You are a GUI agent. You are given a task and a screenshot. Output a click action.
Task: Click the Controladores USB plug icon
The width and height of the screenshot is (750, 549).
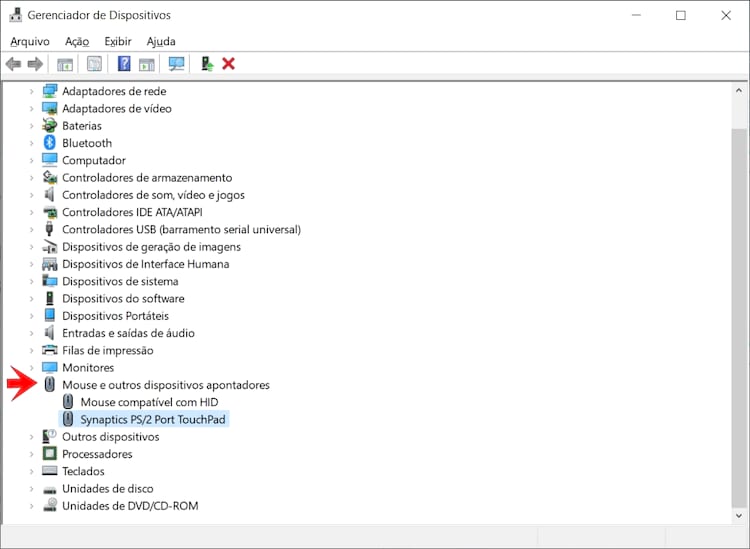pyautogui.click(x=49, y=229)
